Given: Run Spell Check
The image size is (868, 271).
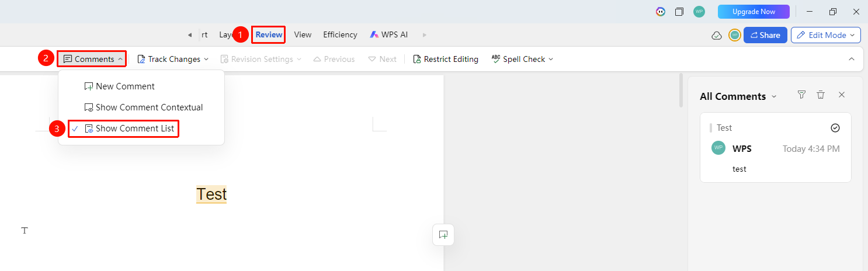Looking at the screenshot, I should [x=518, y=59].
